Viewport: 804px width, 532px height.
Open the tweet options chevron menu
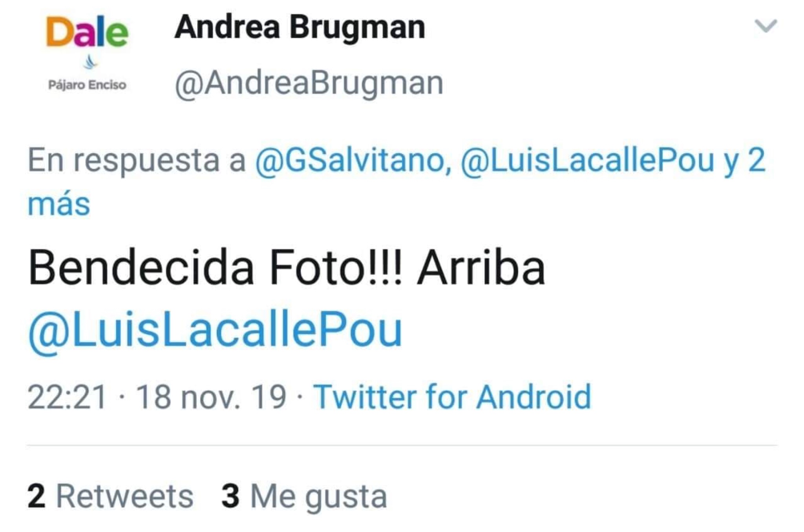coord(766,26)
